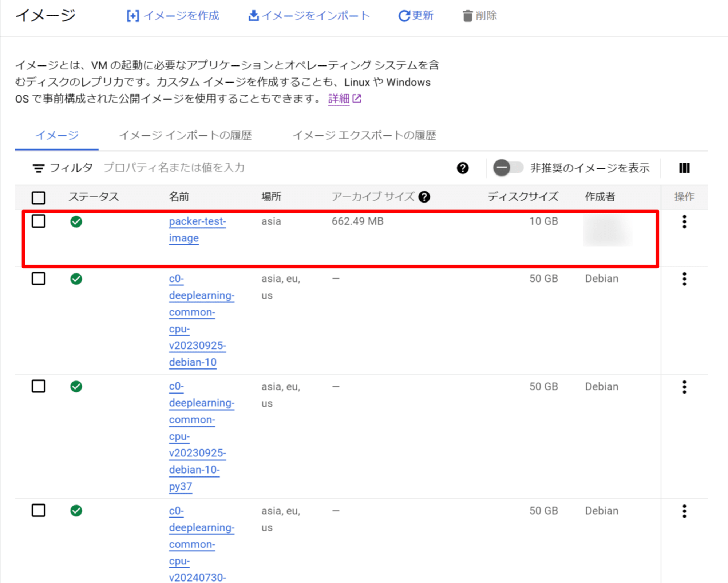Click the アーカイブ サイズ column header
The height and width of the screenshot is (583, 728).
tap(373, 197)
